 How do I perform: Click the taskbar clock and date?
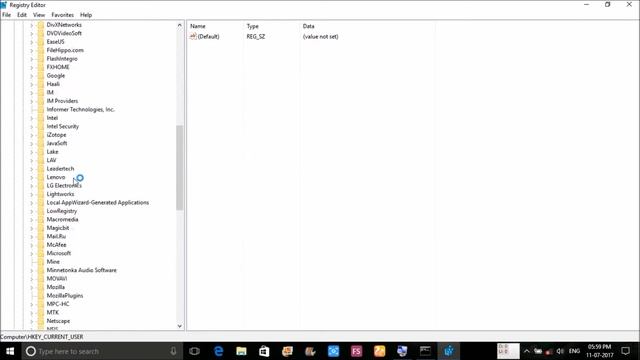[x=600, y=351]
